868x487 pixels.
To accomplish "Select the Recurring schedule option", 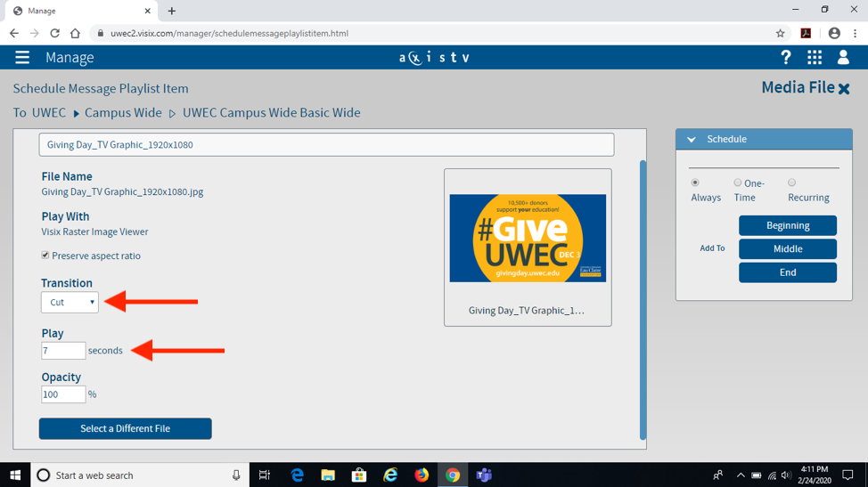I will click(x=791, y=183).
